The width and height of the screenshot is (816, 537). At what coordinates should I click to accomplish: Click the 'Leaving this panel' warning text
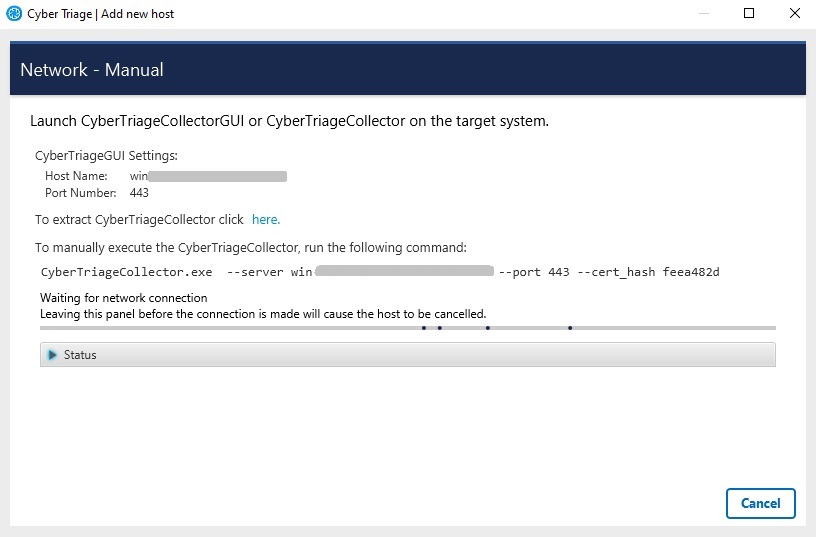tap(262, 313)
